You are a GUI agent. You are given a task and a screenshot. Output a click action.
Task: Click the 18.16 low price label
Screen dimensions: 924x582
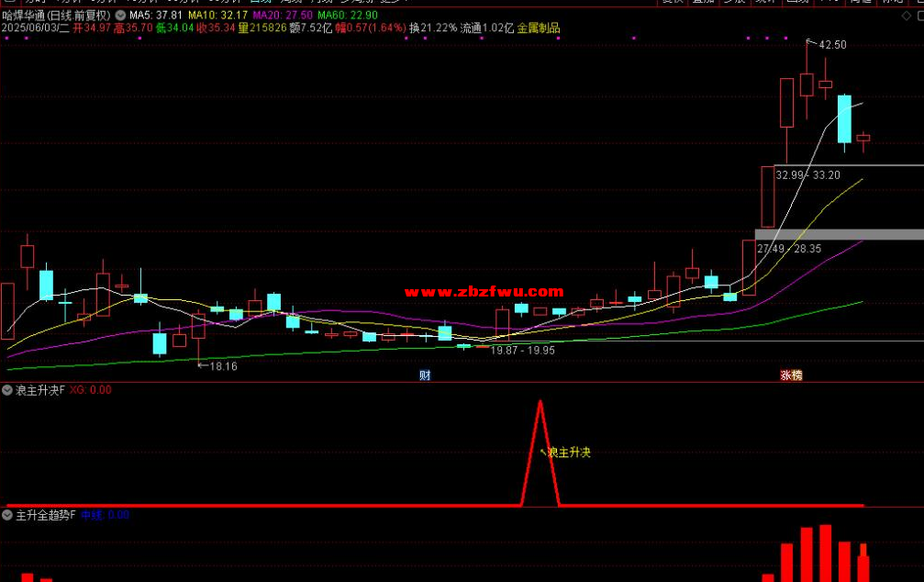(x=223, y=366)
